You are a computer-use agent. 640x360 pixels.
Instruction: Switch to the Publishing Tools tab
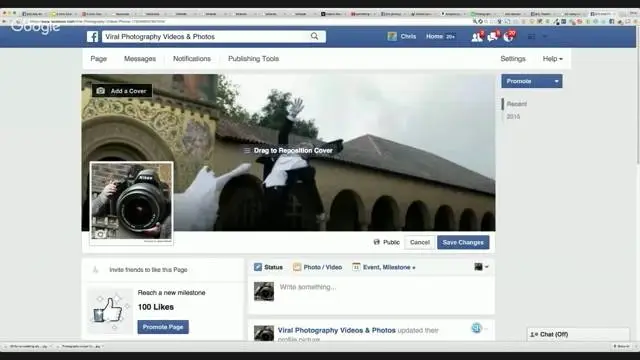point(253,59)
